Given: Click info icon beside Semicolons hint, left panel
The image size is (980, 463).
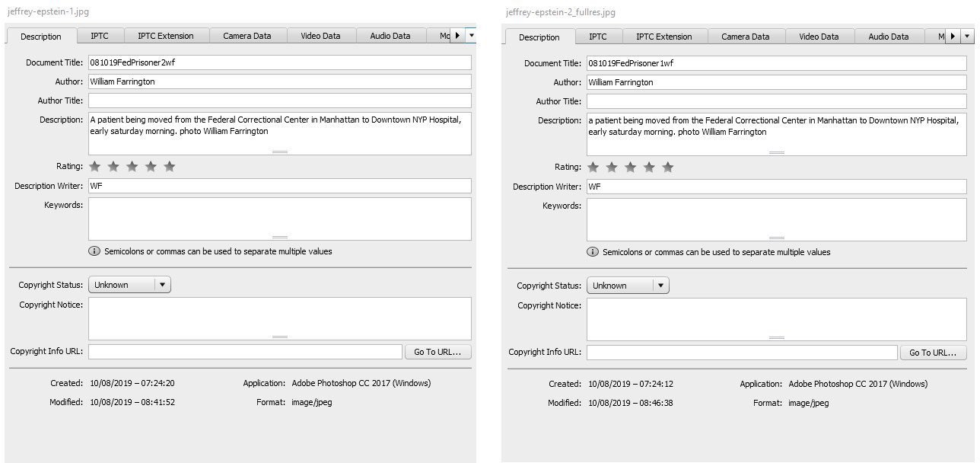Looking at the screenshot, I should pyautogui.click(x=94, y=251).
